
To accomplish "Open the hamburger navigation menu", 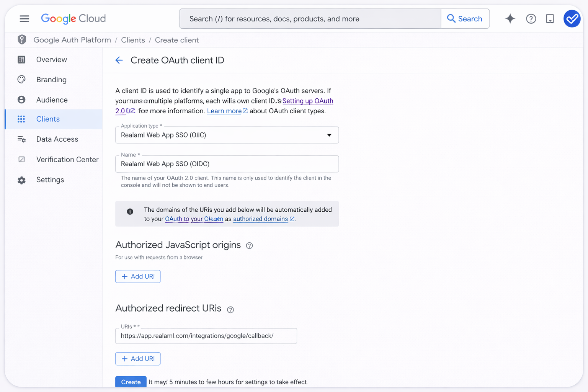I will point(24,19).
